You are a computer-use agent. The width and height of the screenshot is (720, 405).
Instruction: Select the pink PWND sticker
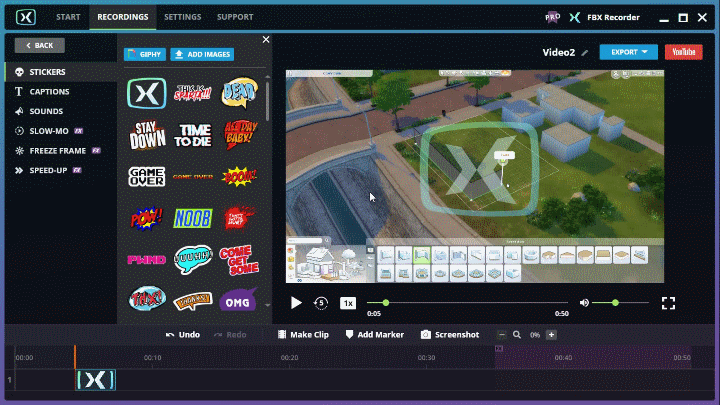pyautogui.click(x=146, y=260)
